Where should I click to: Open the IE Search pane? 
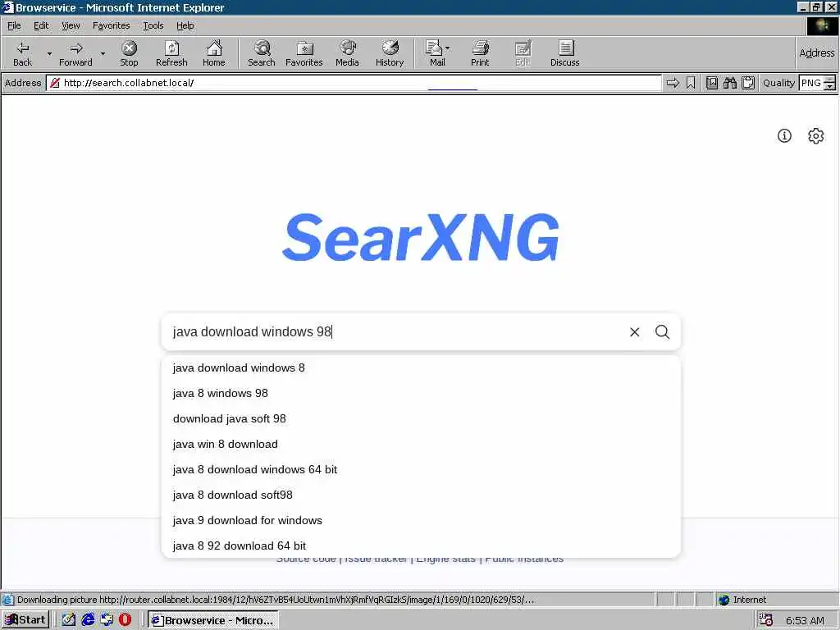pos(262,53)
